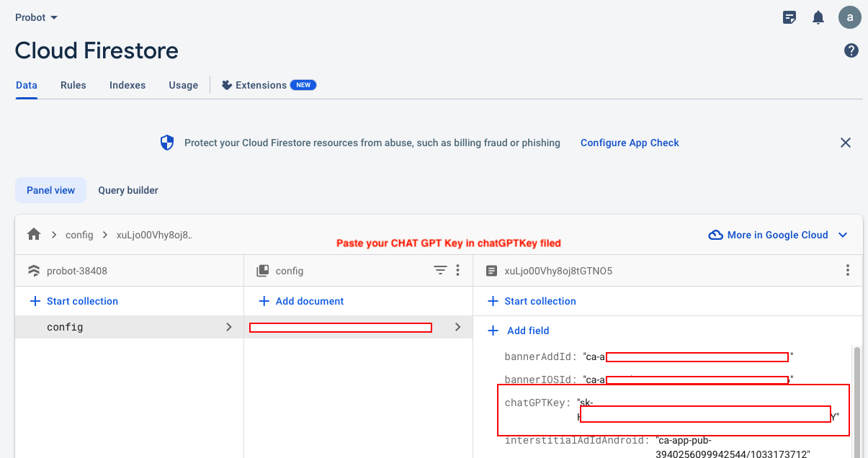Viewport: 868px width, 458px height.
Task: Switch to the Indexes tab
Action: pos(127,85)
